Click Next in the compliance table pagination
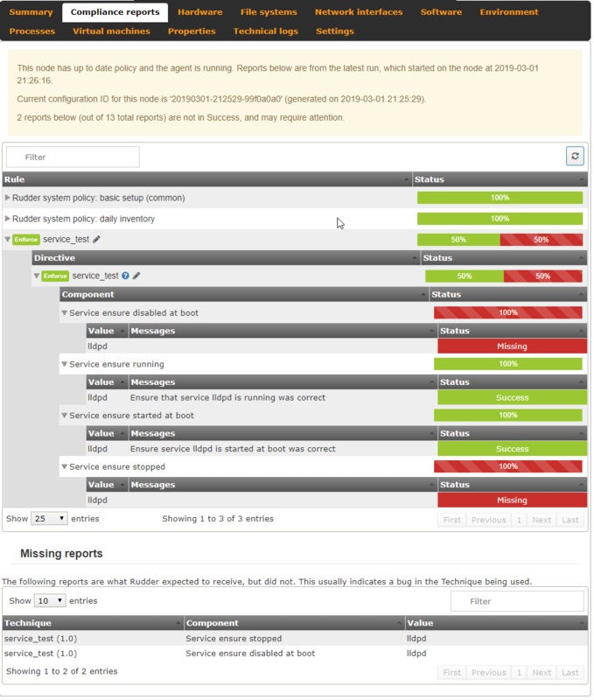 pos(543,521)
